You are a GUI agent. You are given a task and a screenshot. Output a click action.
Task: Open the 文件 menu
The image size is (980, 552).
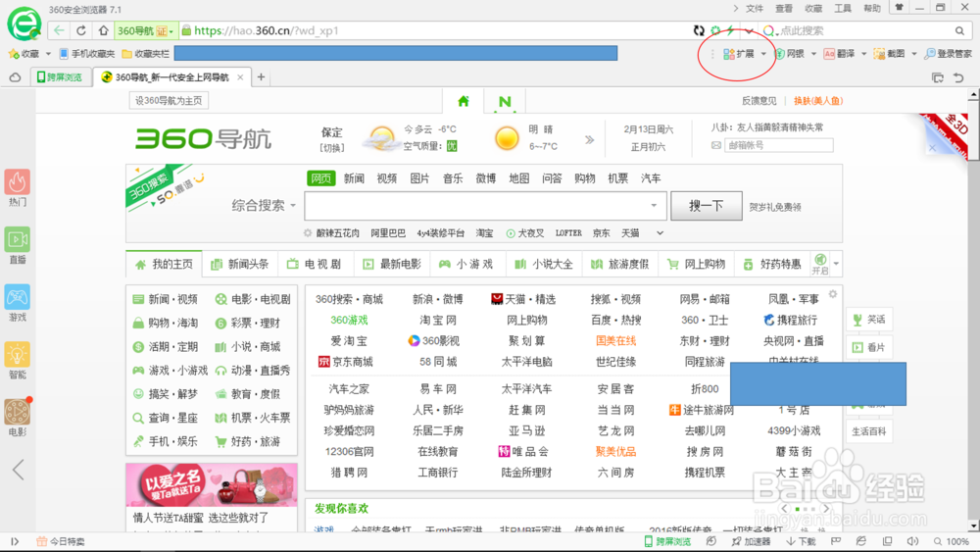pyautogui.click(x=755, y=8)
